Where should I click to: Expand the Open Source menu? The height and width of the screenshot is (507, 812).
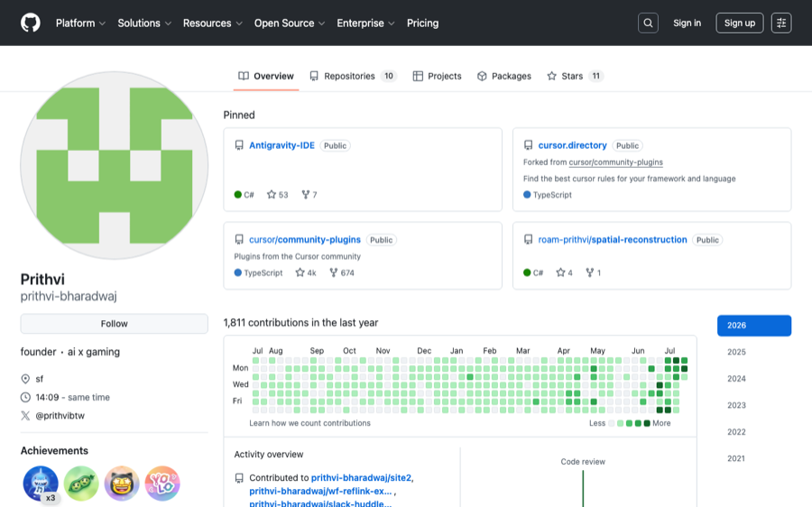pyautogui.click(x=290, y=23)
